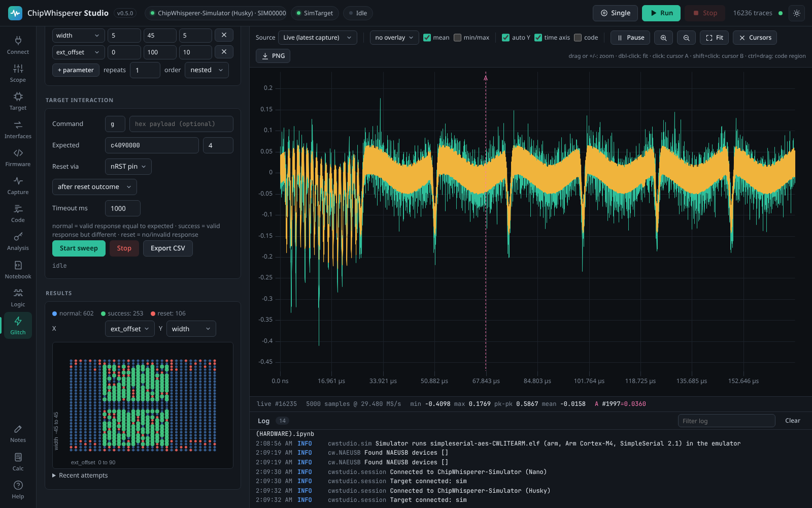
Task: Click the Filter log input field
Action: [x=726, y=421]
